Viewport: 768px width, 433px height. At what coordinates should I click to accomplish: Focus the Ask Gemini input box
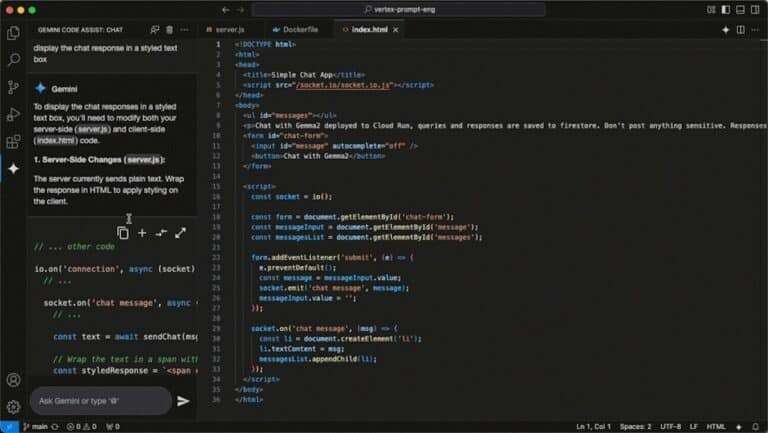pos(101,401)
